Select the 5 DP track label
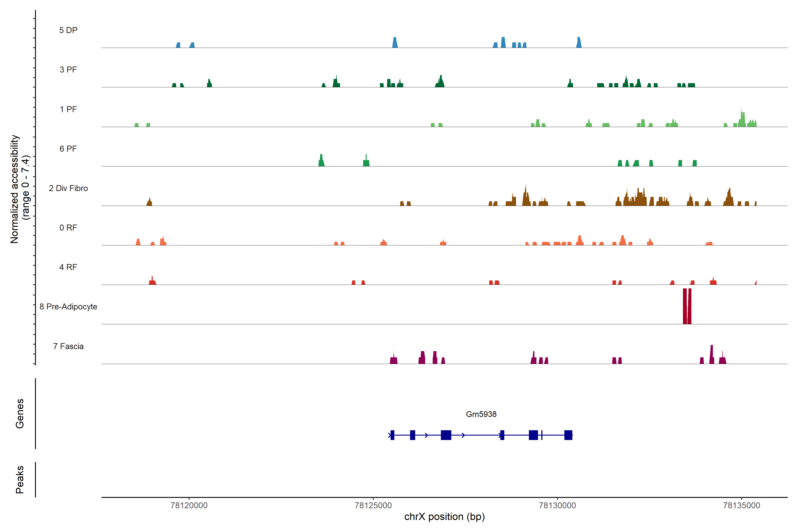The width and height of the screenshot is (798, 532). (x=68, y=30)
